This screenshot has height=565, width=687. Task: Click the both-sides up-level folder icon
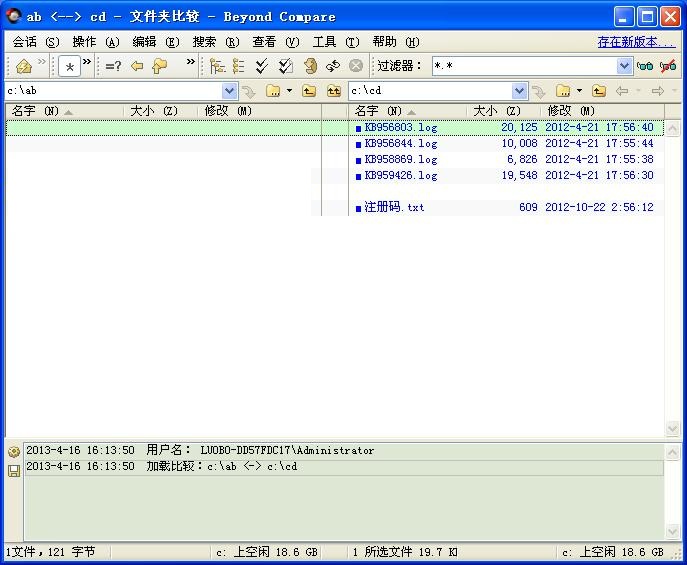click(x=334, y=91)
